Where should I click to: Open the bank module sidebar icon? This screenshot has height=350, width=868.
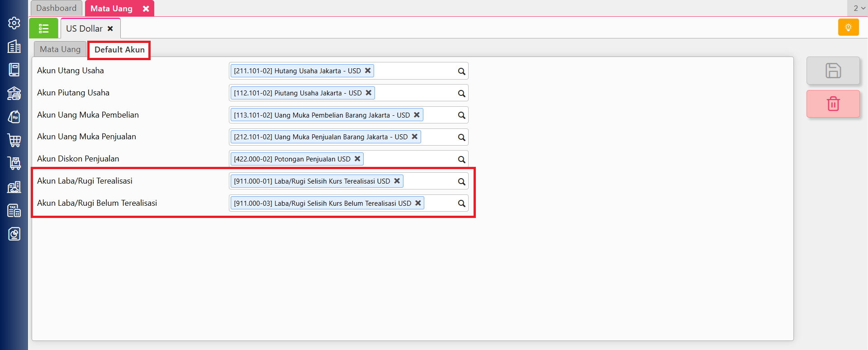click(x=14, y=93)
